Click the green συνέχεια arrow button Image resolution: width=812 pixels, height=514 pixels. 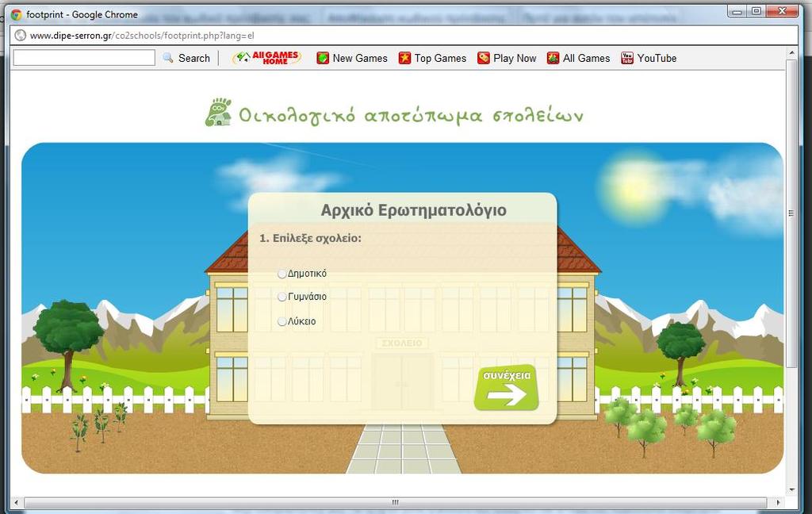(506, 388)
